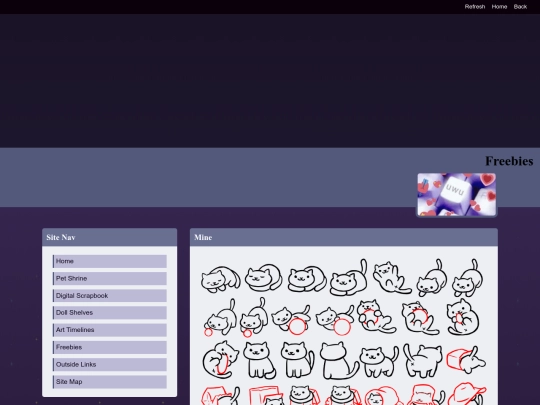
Task: Select the loafing cat with open eyes
Action: [x=307, y=278]
